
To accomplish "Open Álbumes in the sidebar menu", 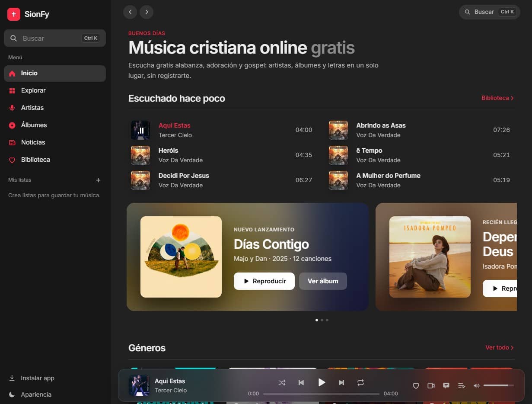I will click(55, 125).
